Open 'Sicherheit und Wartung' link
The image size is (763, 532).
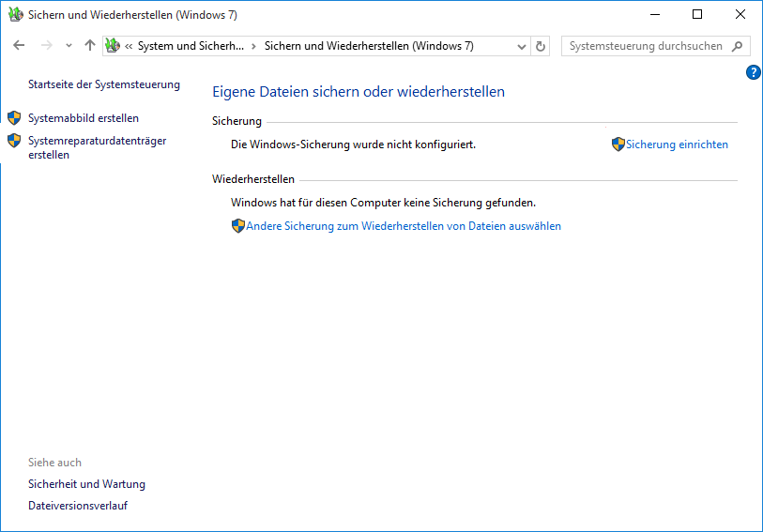pos(86,484)
